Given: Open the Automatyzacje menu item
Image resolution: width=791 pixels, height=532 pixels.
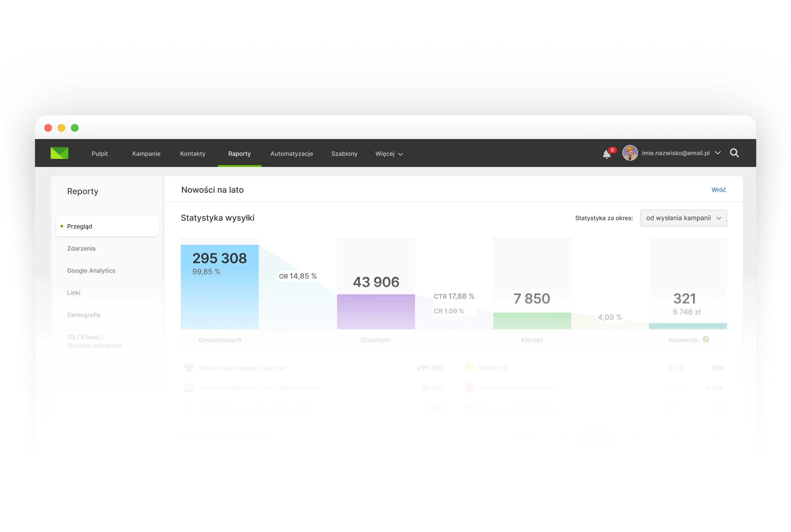Looking at the screenshot, I should point(291,154).
